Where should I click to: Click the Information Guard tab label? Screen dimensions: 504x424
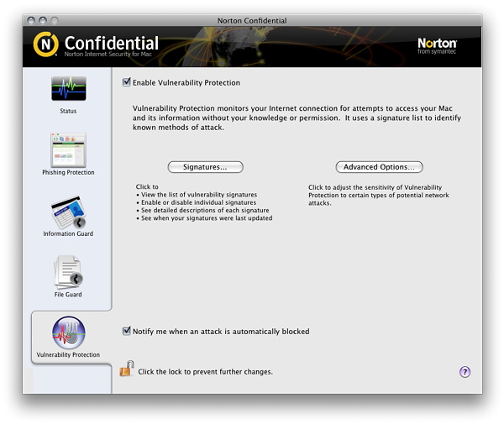point(68,234)
